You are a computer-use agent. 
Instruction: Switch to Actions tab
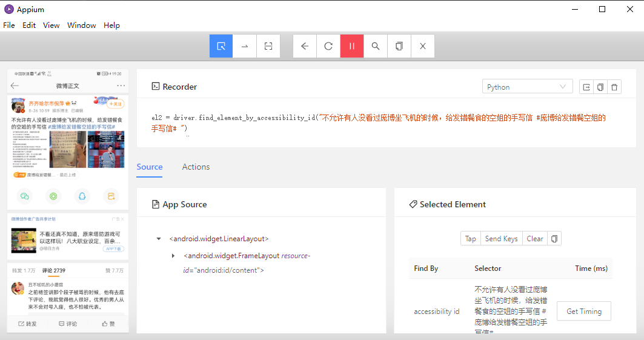pyautogui.click(x=196, y=167)
